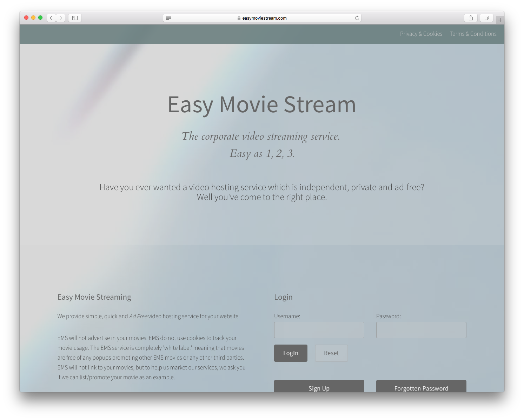Click 'Well you've come to the right place.'

pos(262,197)
